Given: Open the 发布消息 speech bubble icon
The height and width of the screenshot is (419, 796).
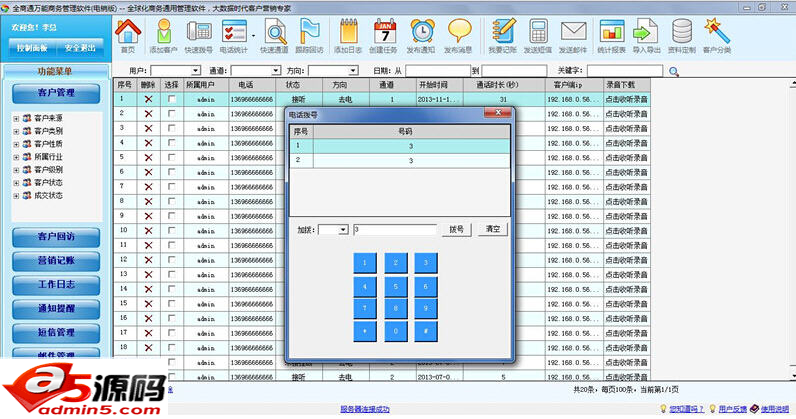Looking at the screenshot, I should coord(459,31).
